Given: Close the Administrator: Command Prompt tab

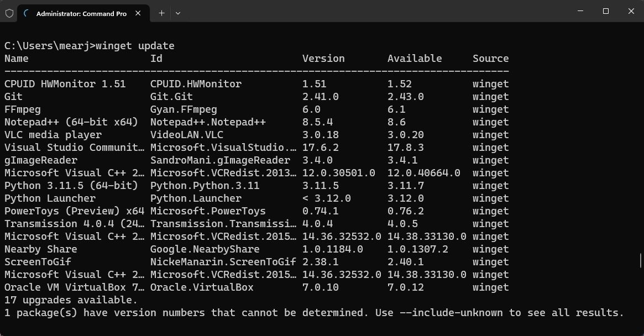Looking at the screenshot, I should click(138, 13).
